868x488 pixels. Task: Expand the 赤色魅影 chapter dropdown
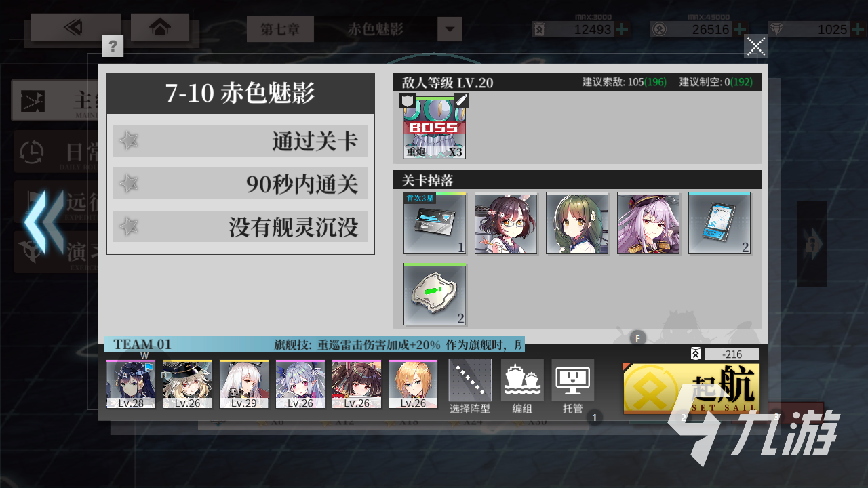(450, 29)
